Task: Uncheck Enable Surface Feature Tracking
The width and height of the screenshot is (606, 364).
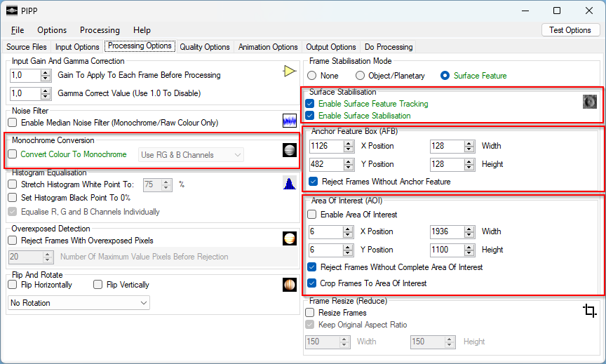Action: click(x=309, y=104)
